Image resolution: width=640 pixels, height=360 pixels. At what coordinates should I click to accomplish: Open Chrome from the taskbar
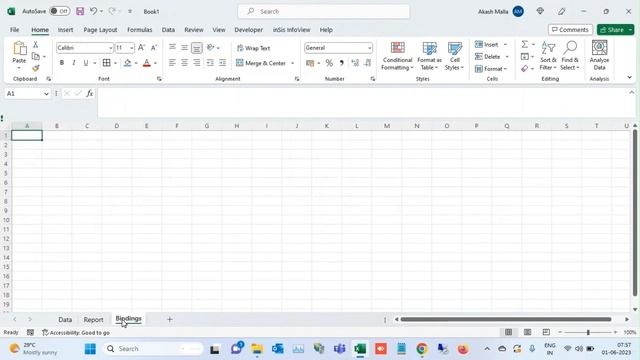422,349
